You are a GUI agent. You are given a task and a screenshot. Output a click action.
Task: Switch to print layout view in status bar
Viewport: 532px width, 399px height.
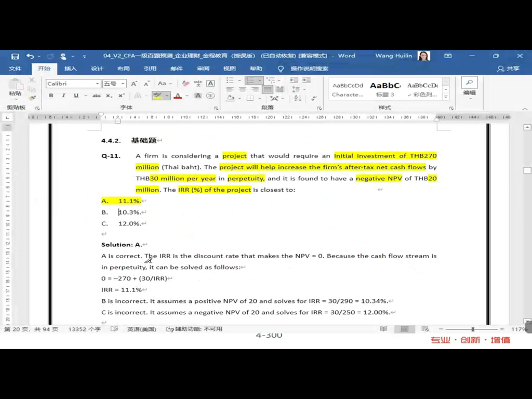[x=404, y=329]
